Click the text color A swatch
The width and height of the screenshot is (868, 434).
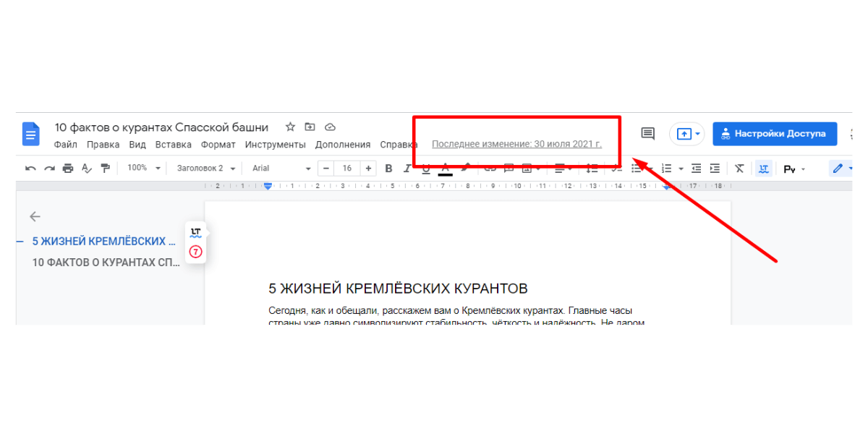point(445,169)
